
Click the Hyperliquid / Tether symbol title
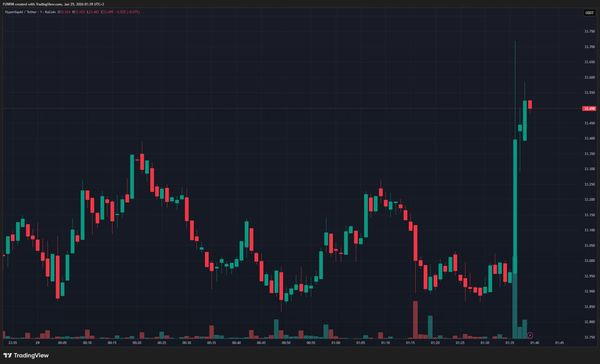coord(21,12)
